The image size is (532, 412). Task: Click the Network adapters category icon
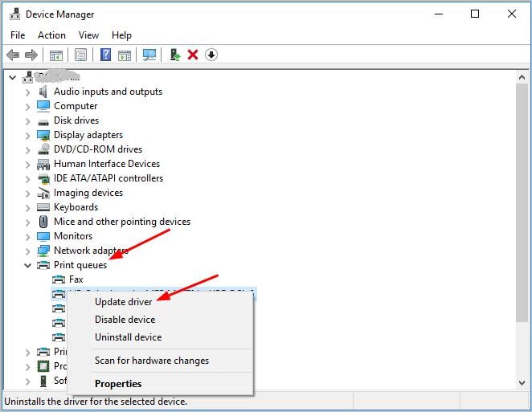coord(43,251)
